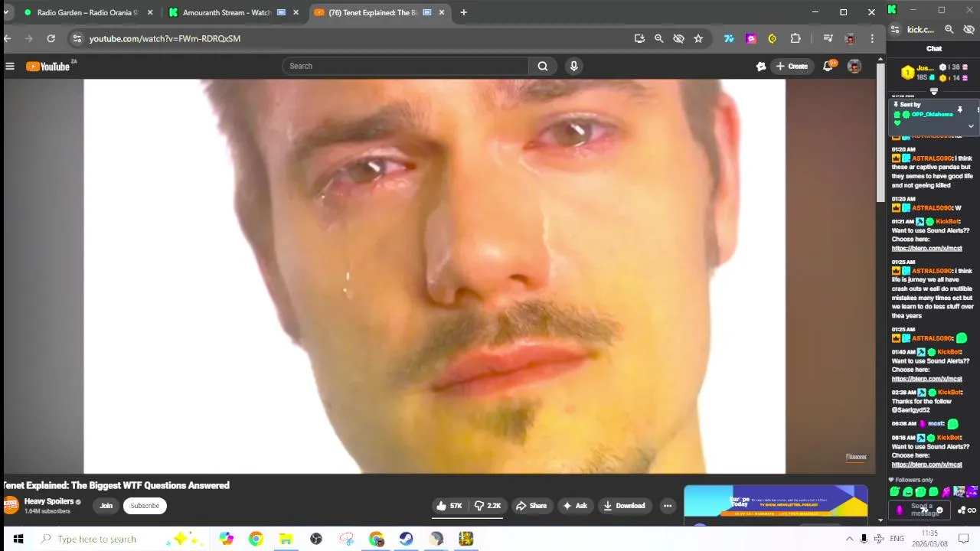Close the Amouranth Stream tab
The image size is (980, 551).
[296, 12]
